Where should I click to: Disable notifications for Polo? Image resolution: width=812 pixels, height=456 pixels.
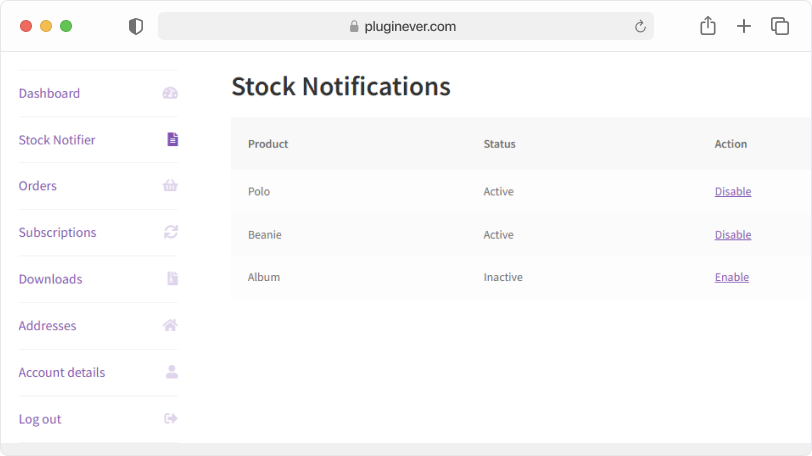pos(733,192)
